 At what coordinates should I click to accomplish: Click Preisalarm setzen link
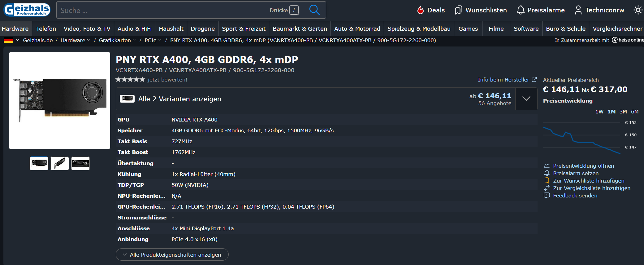[x=576, y=173]
